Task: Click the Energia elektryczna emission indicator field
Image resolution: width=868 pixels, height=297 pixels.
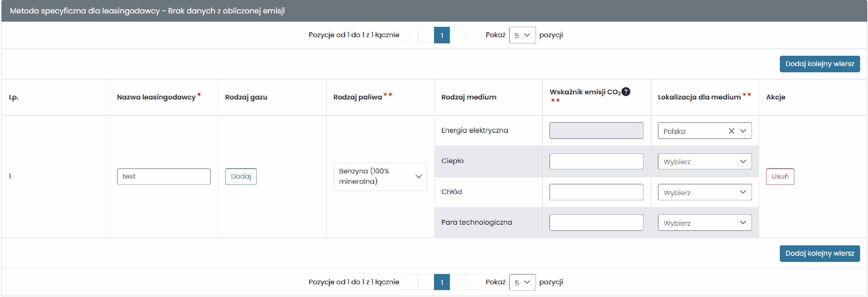Action: point(596,131)
